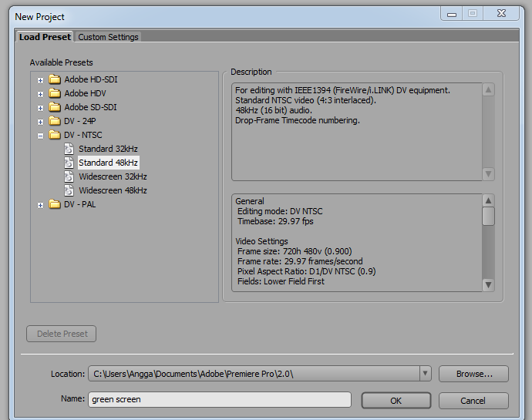
Task: Click the Adobe HDV folder icon
Action: (54, 93)
